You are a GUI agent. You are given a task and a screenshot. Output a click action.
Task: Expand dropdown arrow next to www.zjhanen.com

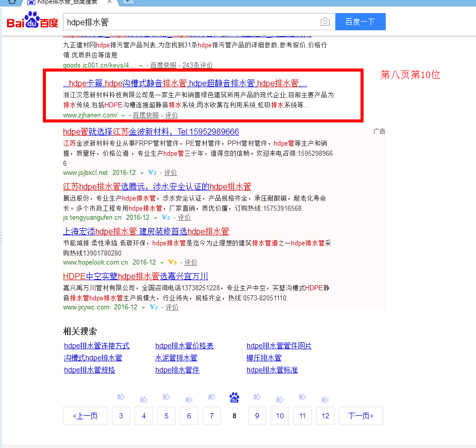123,115
